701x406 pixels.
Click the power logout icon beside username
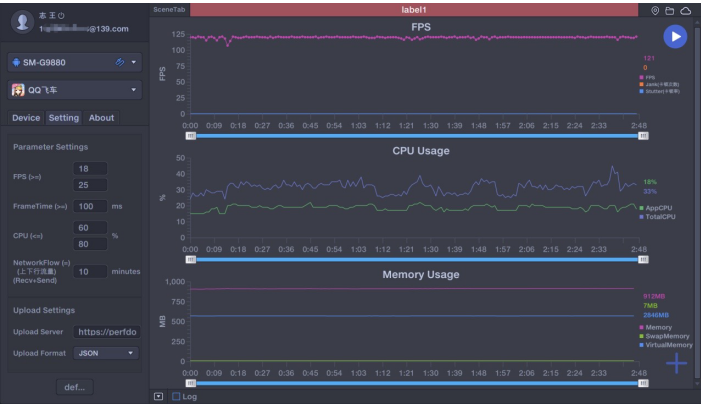[x=62, y=16]
